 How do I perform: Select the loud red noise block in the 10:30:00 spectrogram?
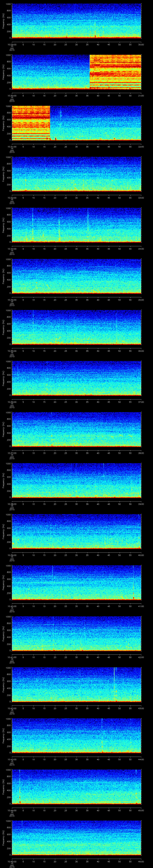point(115,72)
